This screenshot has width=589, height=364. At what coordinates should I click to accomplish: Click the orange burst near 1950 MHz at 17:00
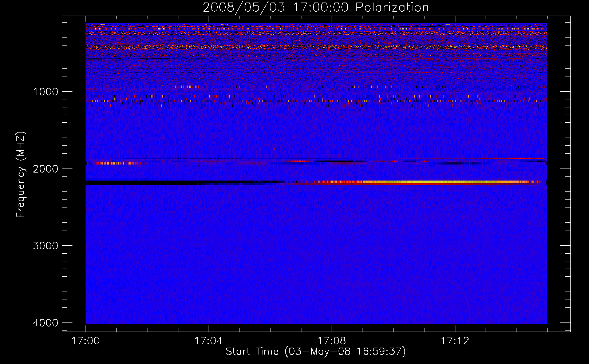pos(116,163)
